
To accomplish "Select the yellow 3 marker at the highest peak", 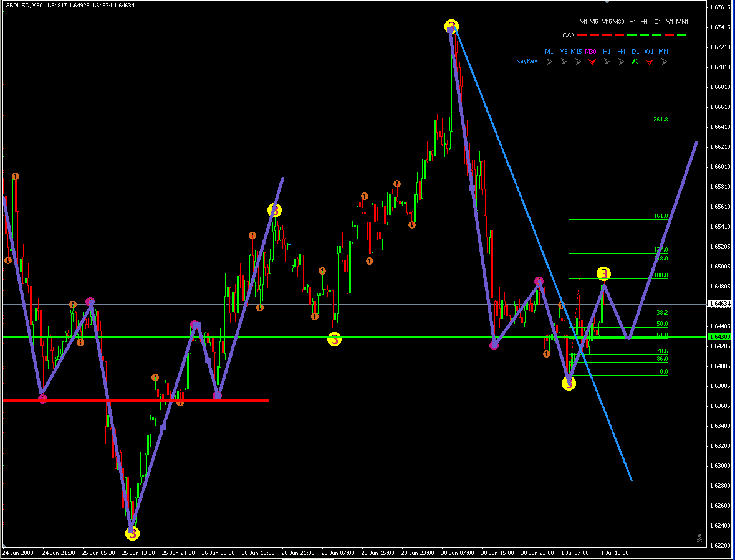I will (451, 26).
